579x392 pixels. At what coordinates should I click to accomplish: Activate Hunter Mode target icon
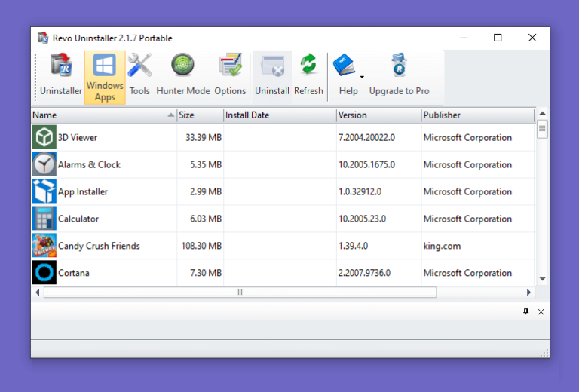click(182, 65)
